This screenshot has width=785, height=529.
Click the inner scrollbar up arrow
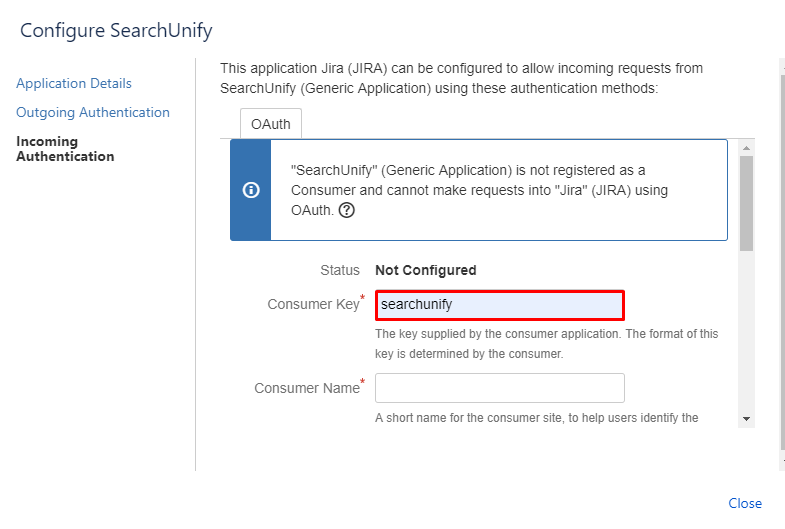(746, 148)
